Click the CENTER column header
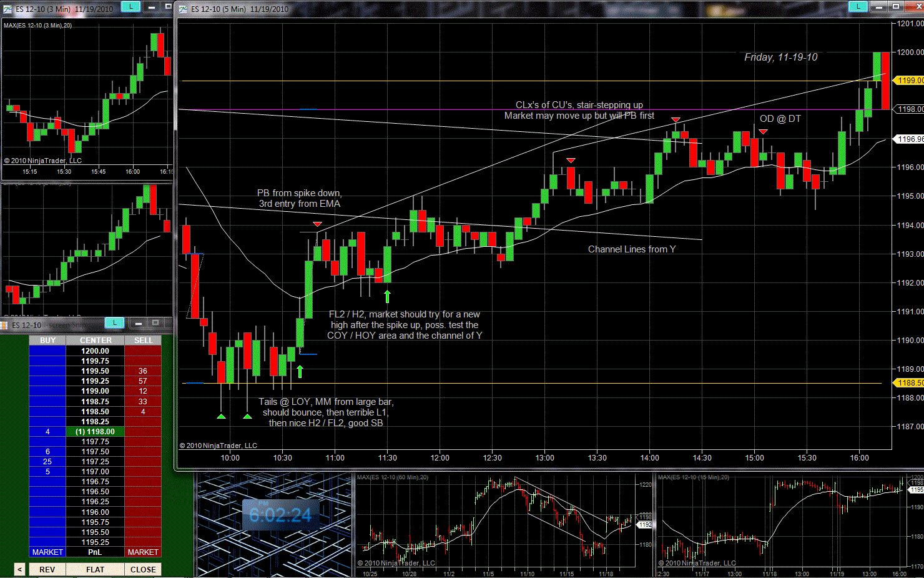This screenshot has width=924, height=578. pos(96,341)
